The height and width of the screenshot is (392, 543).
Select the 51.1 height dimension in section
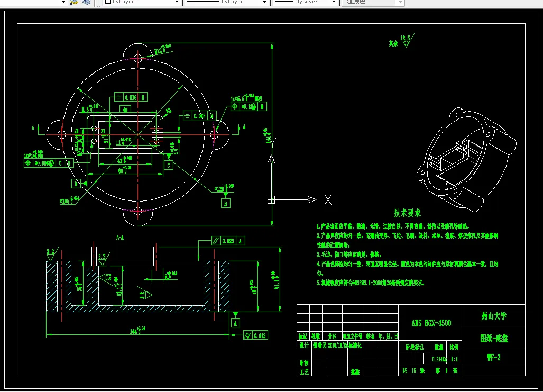point(276,280)
